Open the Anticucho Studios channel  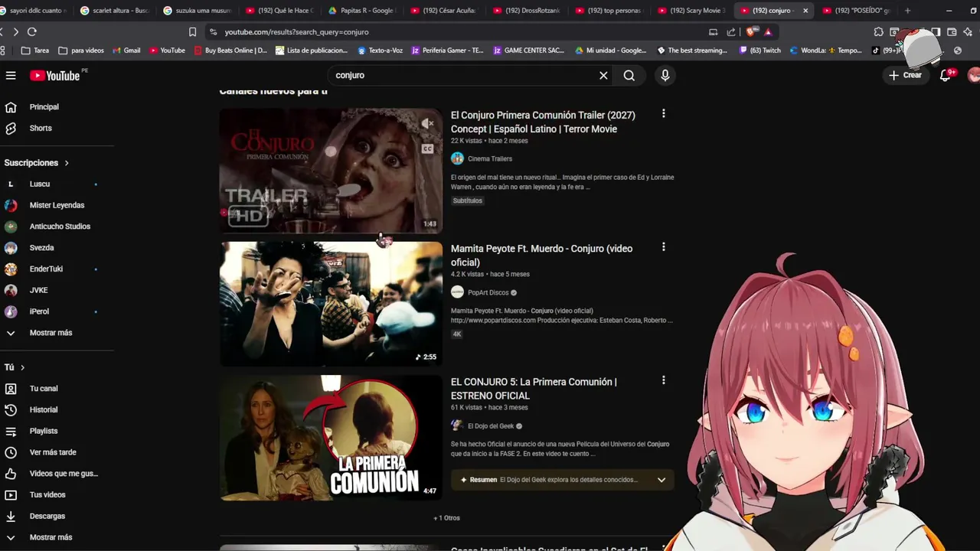(60, 227)
